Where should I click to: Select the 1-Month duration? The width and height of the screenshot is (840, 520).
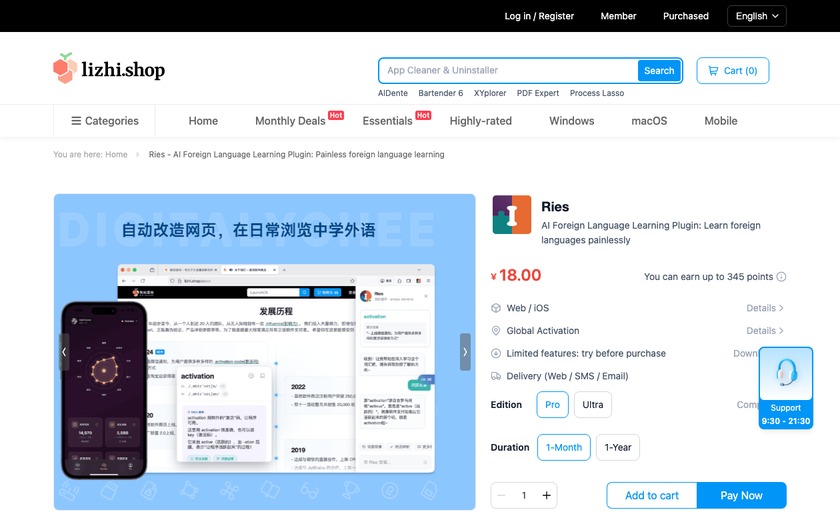564,447
